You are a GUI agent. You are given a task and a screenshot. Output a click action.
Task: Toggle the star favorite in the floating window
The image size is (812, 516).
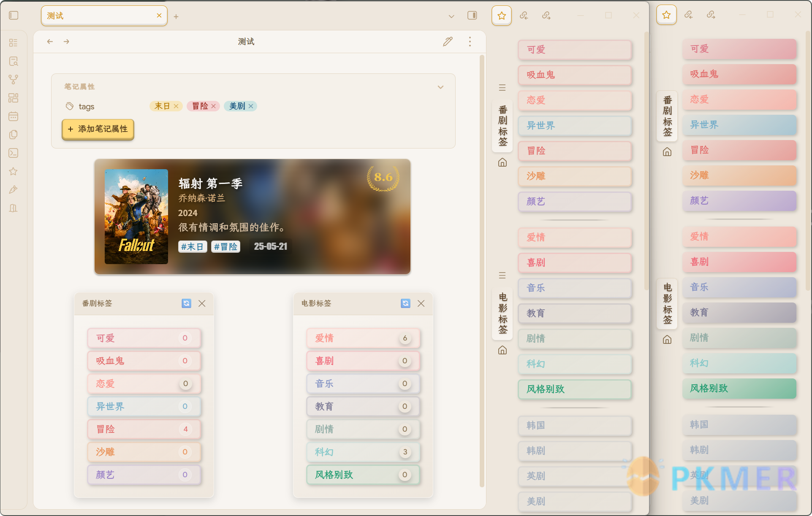pos(501,15)
